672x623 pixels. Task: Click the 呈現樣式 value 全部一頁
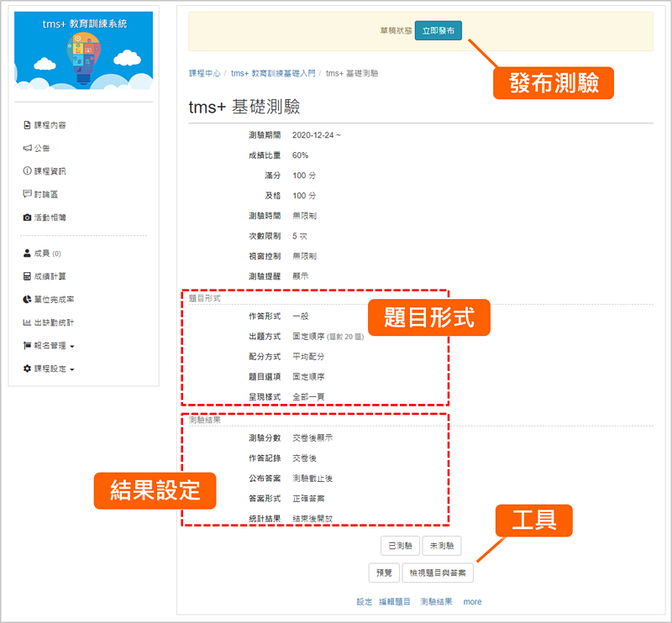point(308,397)
